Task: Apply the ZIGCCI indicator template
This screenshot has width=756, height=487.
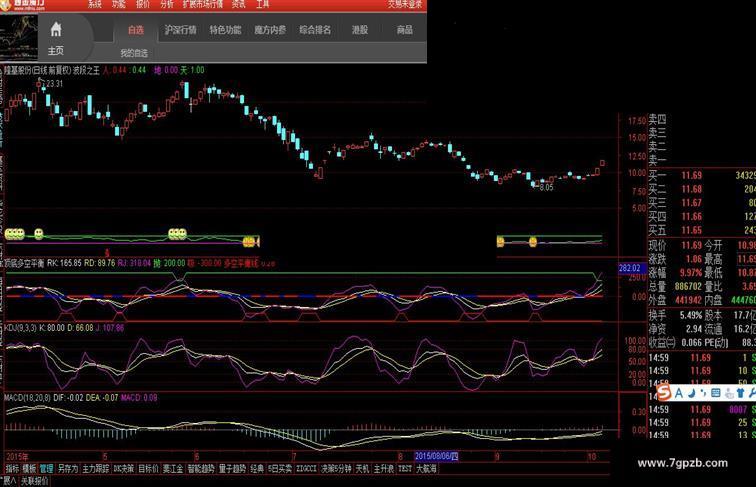Action: pyautogui.click(x=307, y=468)
